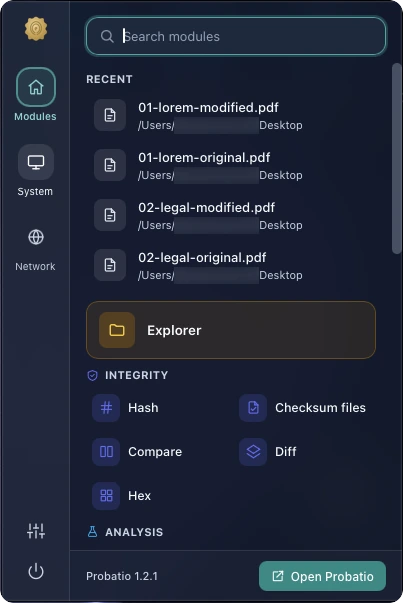This screenshot has width=403, height=603.
Task: Open the Modules home icon
Action: pyautogui.click(x=36, y=87)
